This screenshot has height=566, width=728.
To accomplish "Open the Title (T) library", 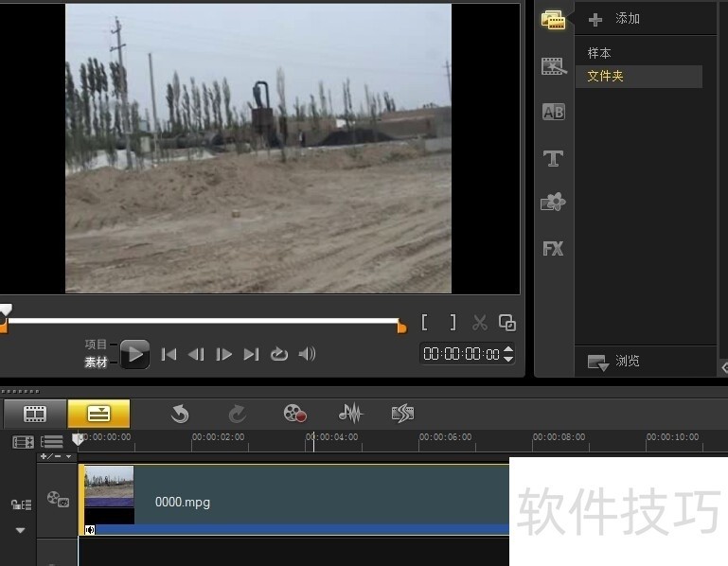I will [553, 158].
